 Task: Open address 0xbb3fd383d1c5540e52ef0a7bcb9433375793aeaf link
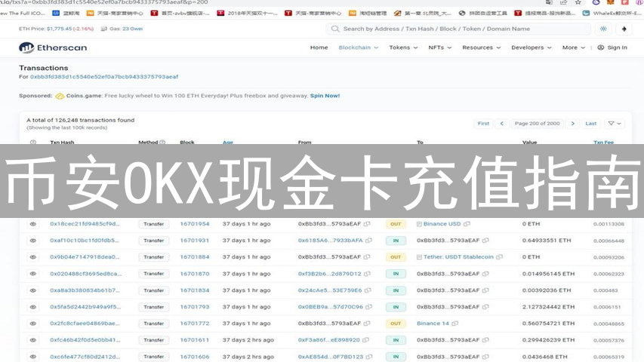(104, 77)
